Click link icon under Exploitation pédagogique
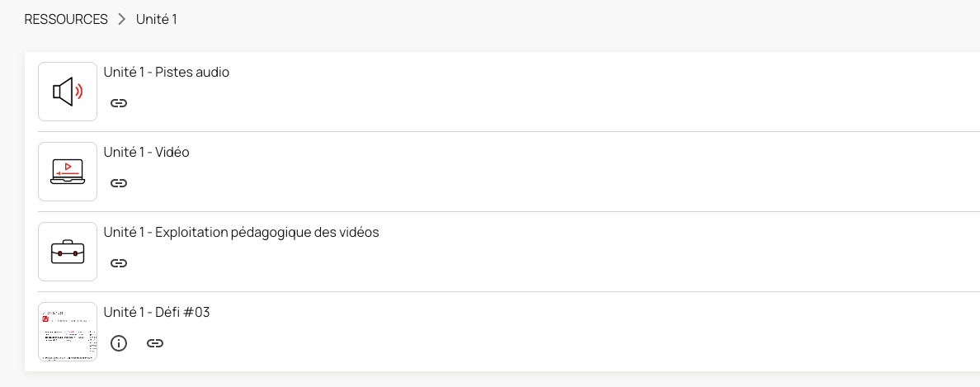 [119, 263]
